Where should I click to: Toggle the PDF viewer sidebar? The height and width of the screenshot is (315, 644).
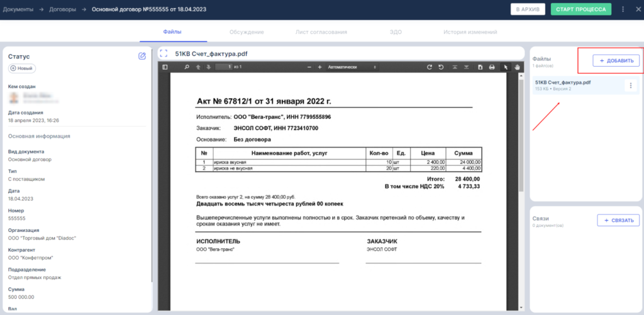[165, 67]
